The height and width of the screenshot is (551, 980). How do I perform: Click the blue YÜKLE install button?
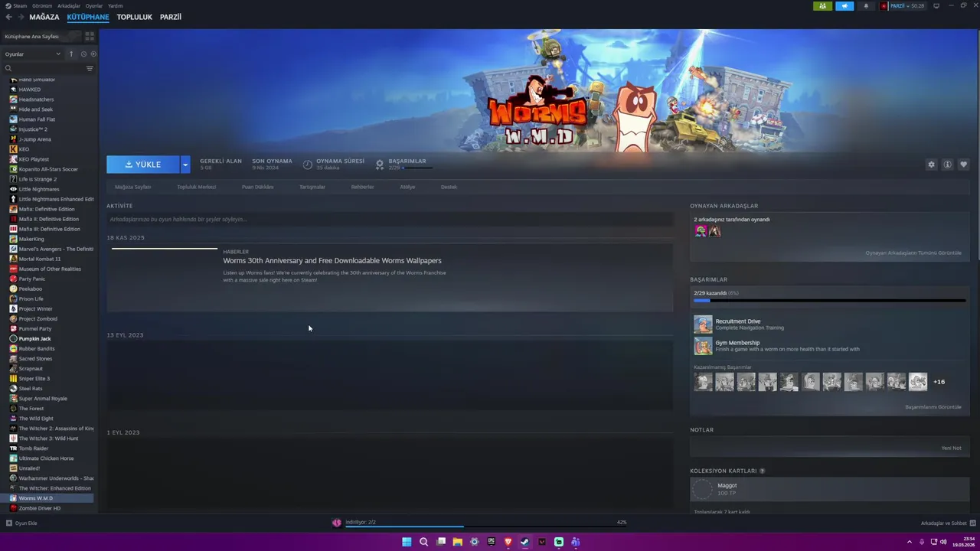point(143,165)
